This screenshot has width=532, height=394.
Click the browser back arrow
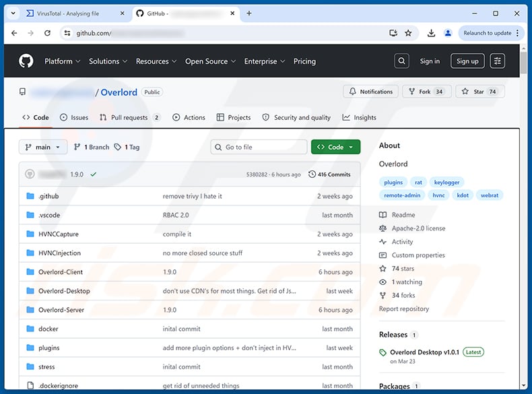(x=14, y=33)
